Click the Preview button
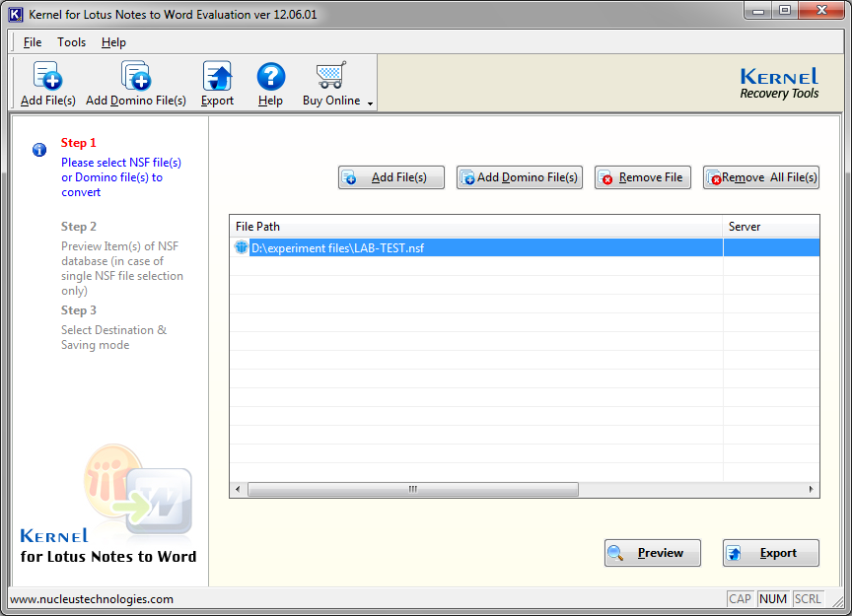Screen dimensions: 852x616 point(653,553)
